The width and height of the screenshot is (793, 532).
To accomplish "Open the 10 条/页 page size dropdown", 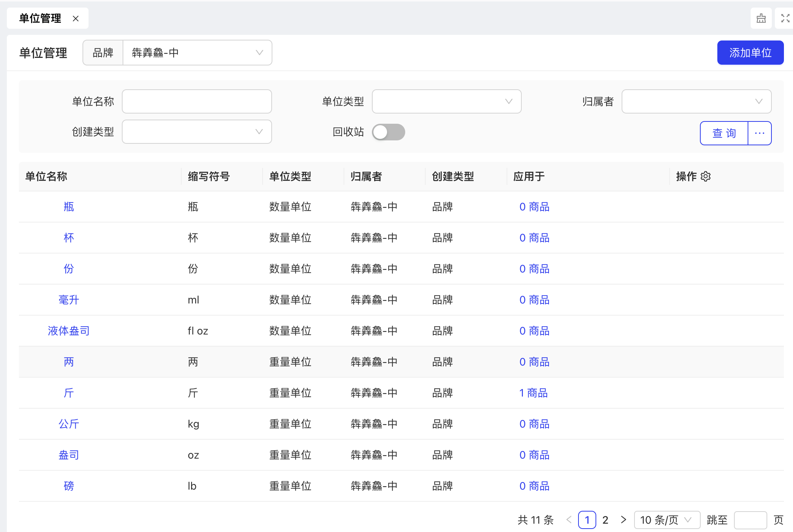I will point(667,520).
